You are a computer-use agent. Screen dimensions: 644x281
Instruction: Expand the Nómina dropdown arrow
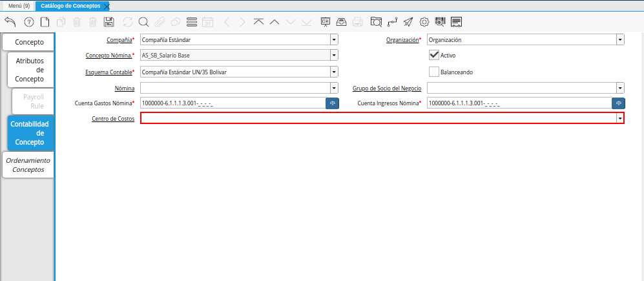(x=335, y=88)
